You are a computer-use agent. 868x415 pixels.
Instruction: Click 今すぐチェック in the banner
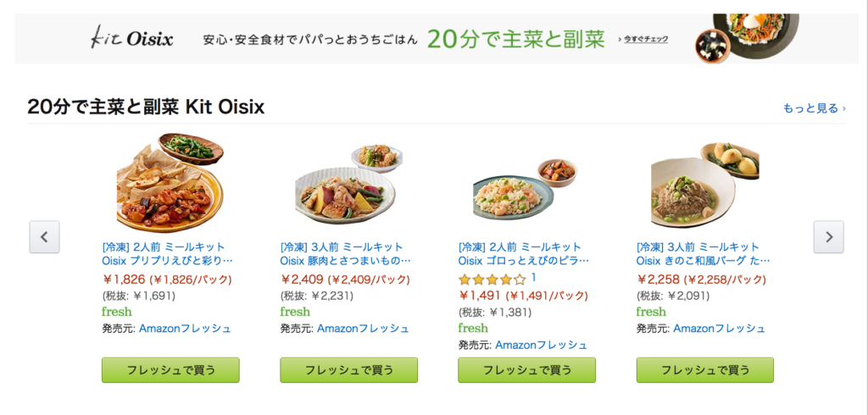tap(645, 39)
